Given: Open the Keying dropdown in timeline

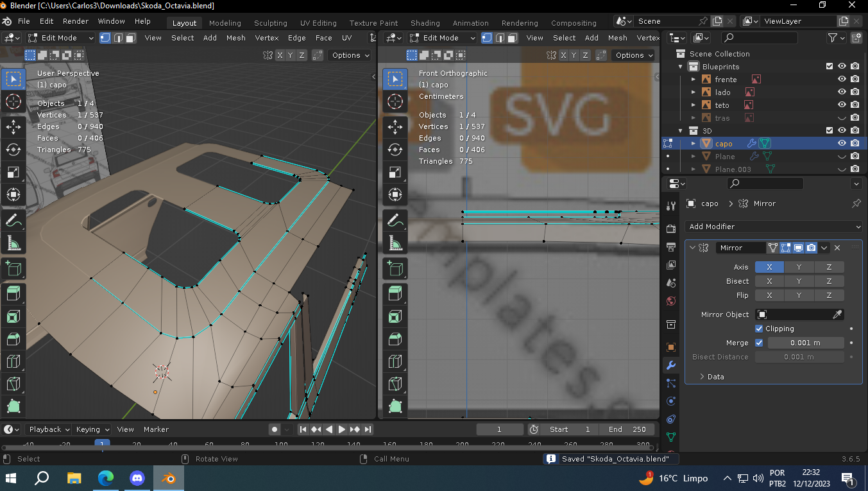Looking at the screenshot, I should point(92,429).
